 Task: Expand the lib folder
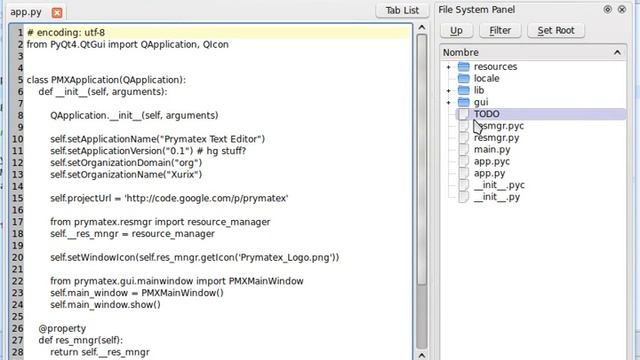[x=449, y=91]
